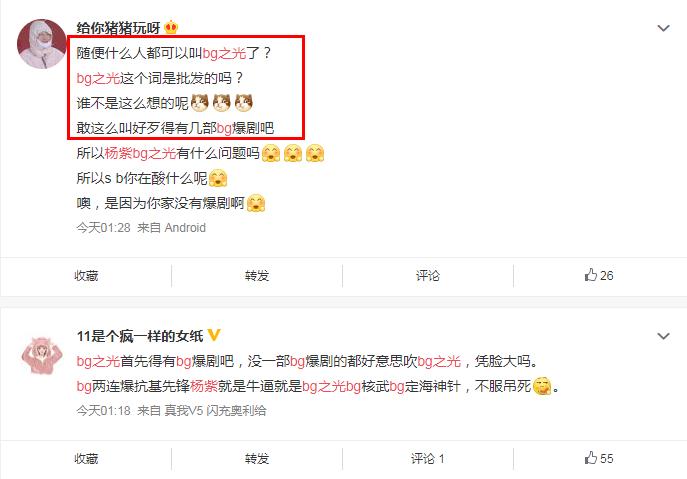Viewport: 687px width, 479px height.
Task: Click the crown badge beside 给你猪猪玩呀
Action: (x=171, y=28)
